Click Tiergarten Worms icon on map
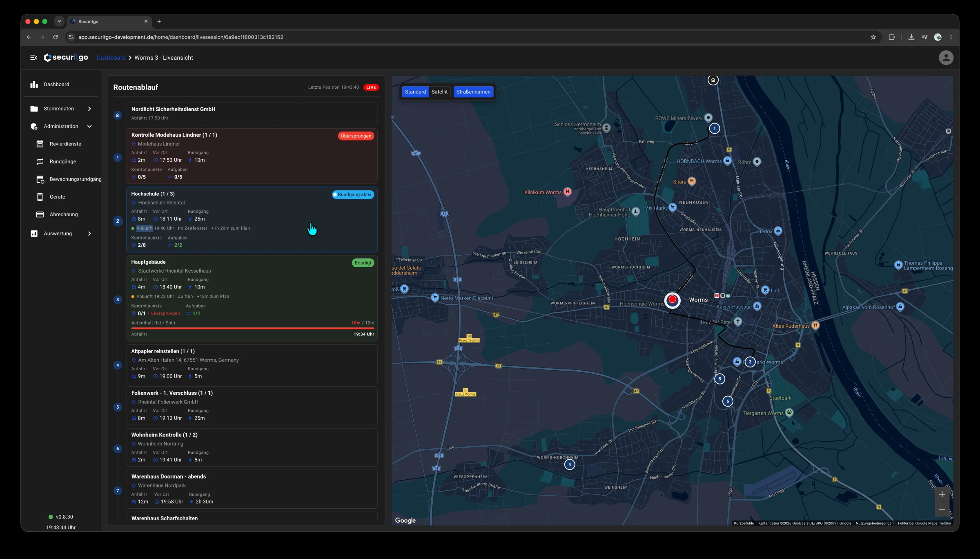 pyautogui.click(x=789, y=413)
